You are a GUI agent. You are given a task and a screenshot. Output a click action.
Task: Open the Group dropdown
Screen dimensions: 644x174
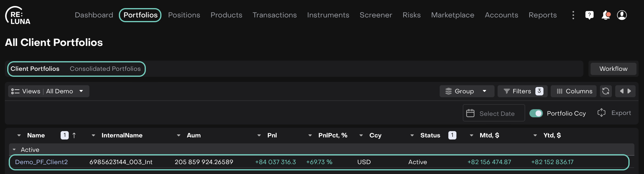tap(467, 91)
